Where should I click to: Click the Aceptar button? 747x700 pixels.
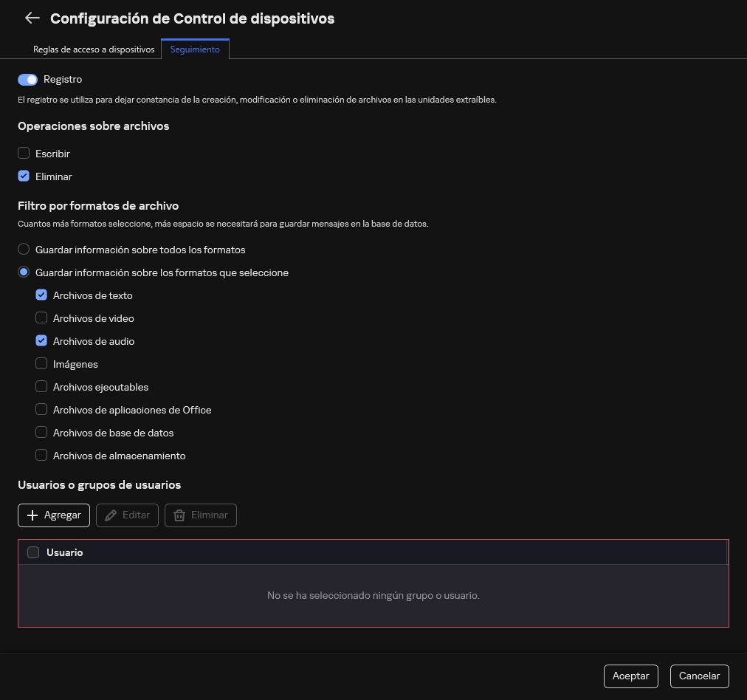pos(630,676)
